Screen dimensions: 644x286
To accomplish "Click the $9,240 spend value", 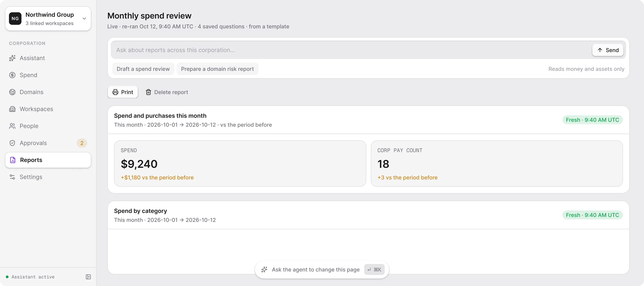I will [x=139, y=164].
